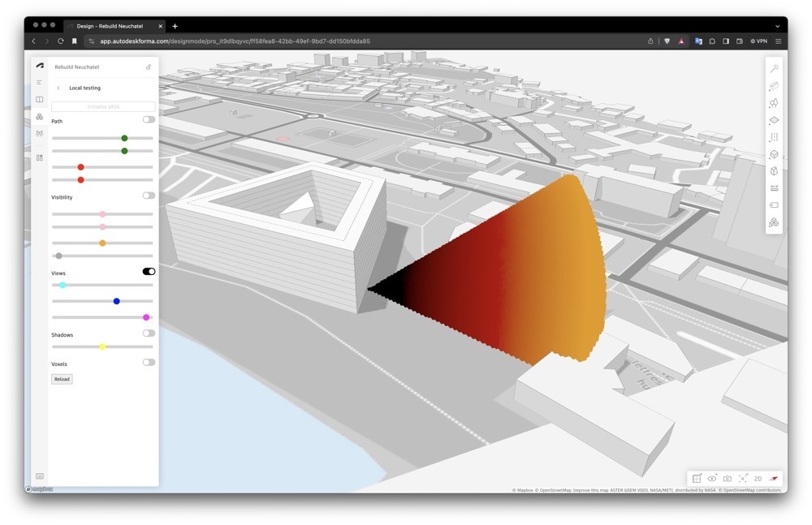
Task: Take a screenshot with the camera icon
Action: (x=728, y=479)
